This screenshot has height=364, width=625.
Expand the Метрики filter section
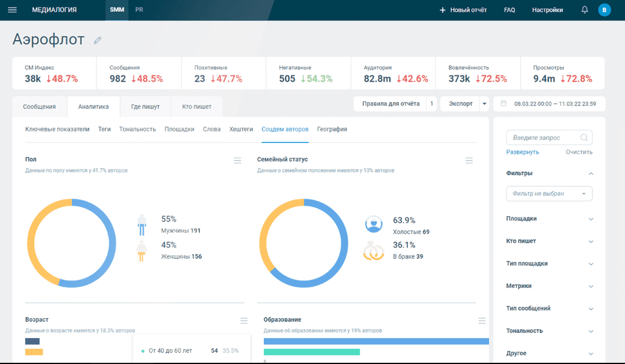coord(591,286)
